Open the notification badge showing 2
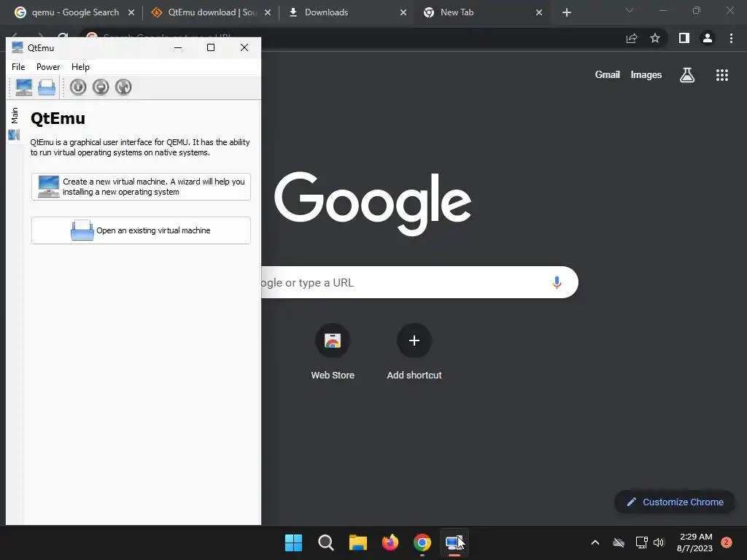Image resolution: width=747 pixels, height=560 pixels. (x=727, y=542)
